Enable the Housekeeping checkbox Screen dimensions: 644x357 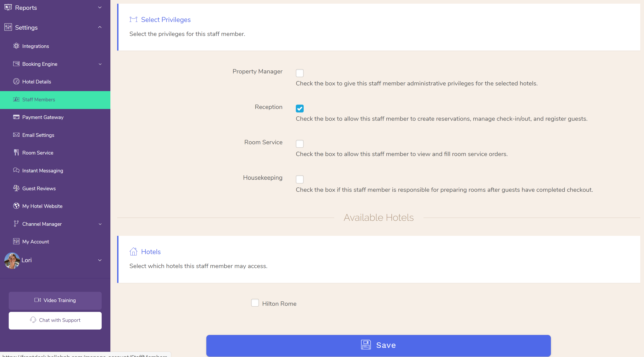(x=300, y=179)
